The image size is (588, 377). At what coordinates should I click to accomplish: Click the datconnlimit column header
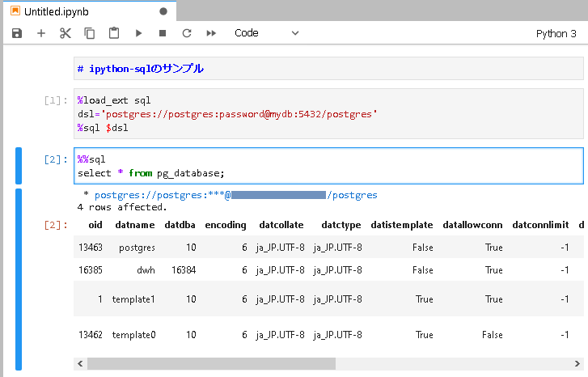click(x=541, y=225)
